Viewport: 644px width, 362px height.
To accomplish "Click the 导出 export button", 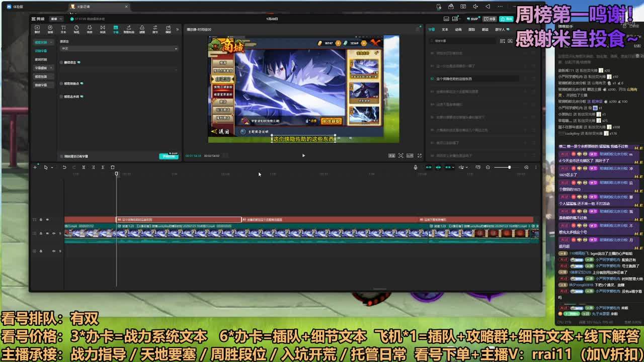I will [x=505, y=19].
